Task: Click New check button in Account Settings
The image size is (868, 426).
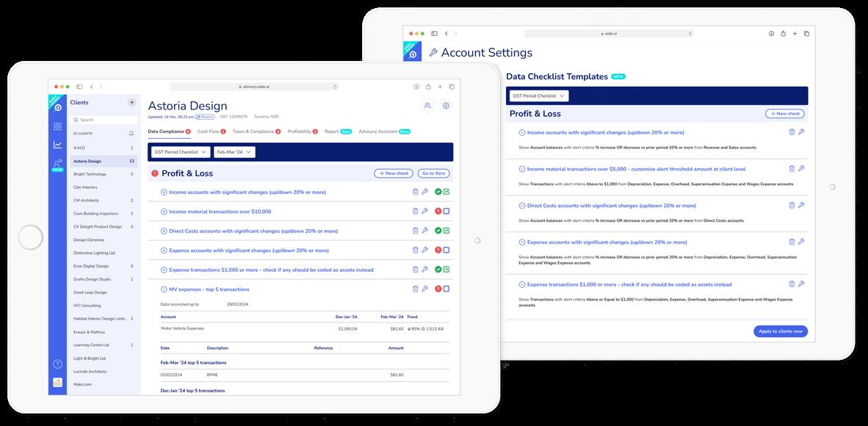Action: (x=785, y=114)
